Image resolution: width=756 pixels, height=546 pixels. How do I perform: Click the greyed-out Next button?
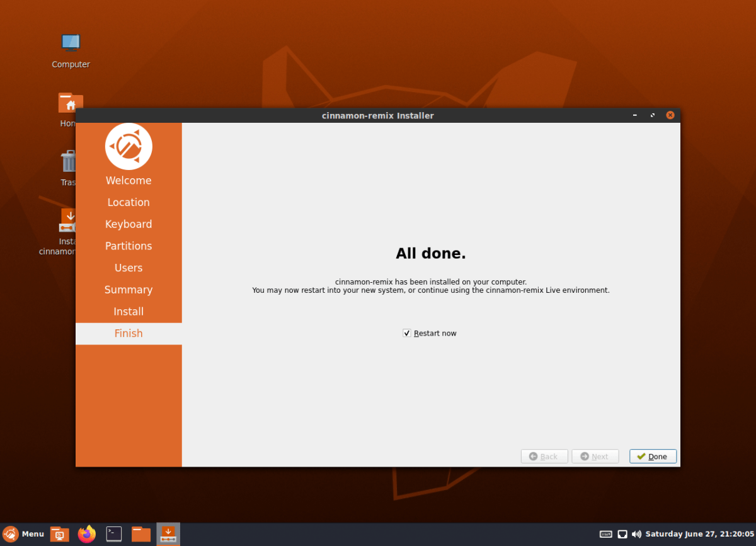[x=595, y=457]
